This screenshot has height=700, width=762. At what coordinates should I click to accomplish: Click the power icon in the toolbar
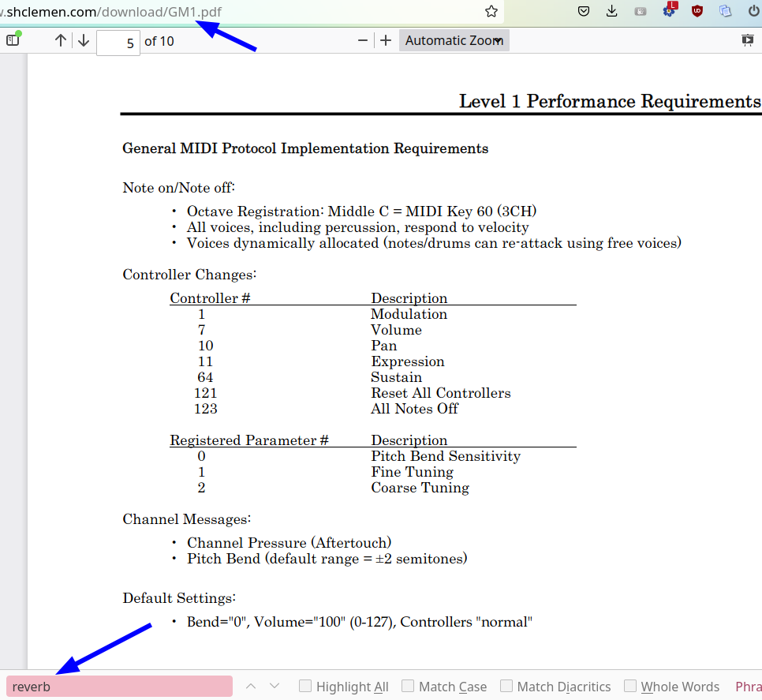point(754,11)
